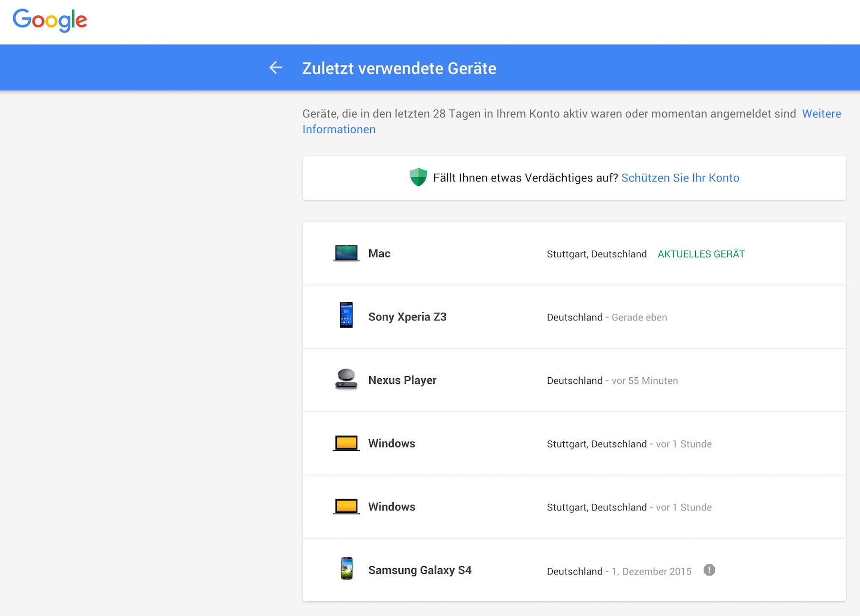Select the Nexus Player device name
Viewport: 860px width, 616px height.
coord(402,380)
